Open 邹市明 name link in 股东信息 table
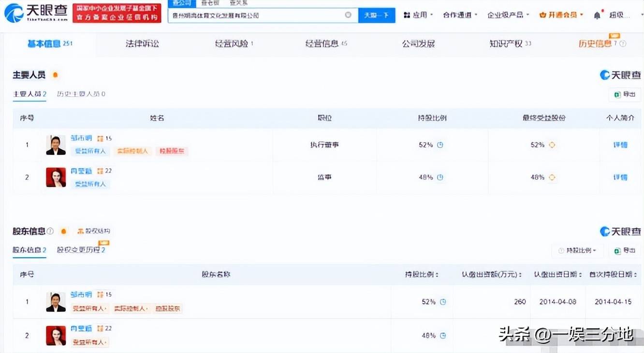The image size is (644, 353). point(81,294)
